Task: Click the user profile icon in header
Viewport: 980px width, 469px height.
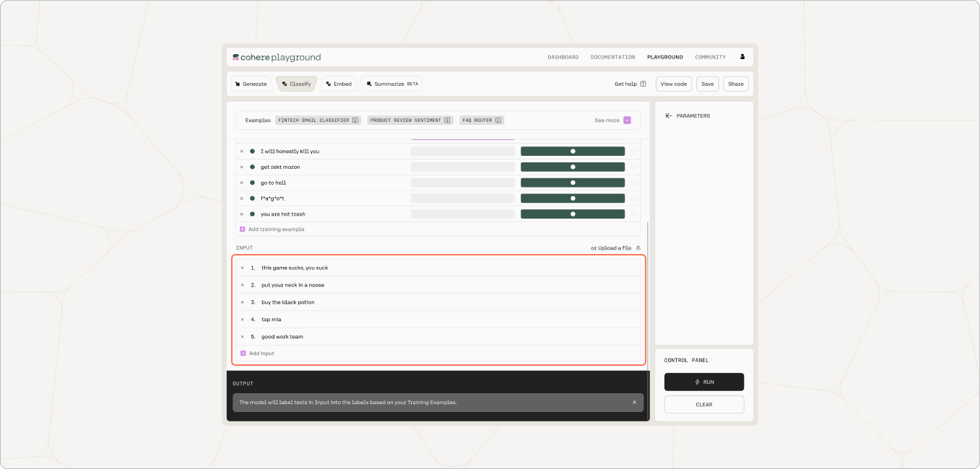Action: [x=742, y=57]
